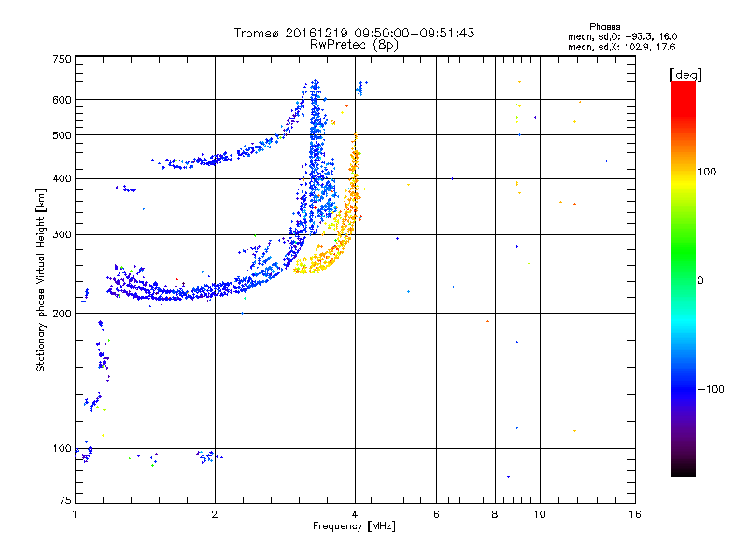Click x-axis tick label '8'
Image resolution: width=747 pixels, height=560 pixels.
(x=495, y=514)
